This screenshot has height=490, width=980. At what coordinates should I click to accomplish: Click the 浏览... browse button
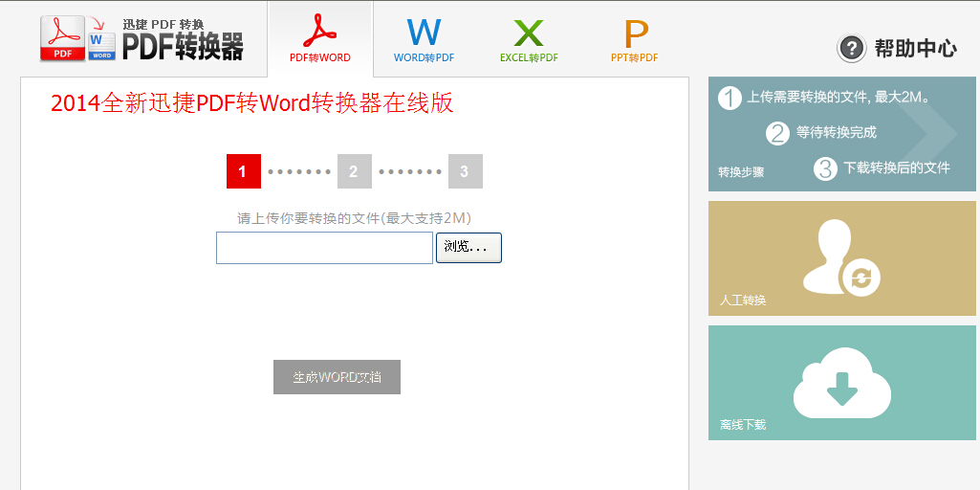tap(468, 248)
